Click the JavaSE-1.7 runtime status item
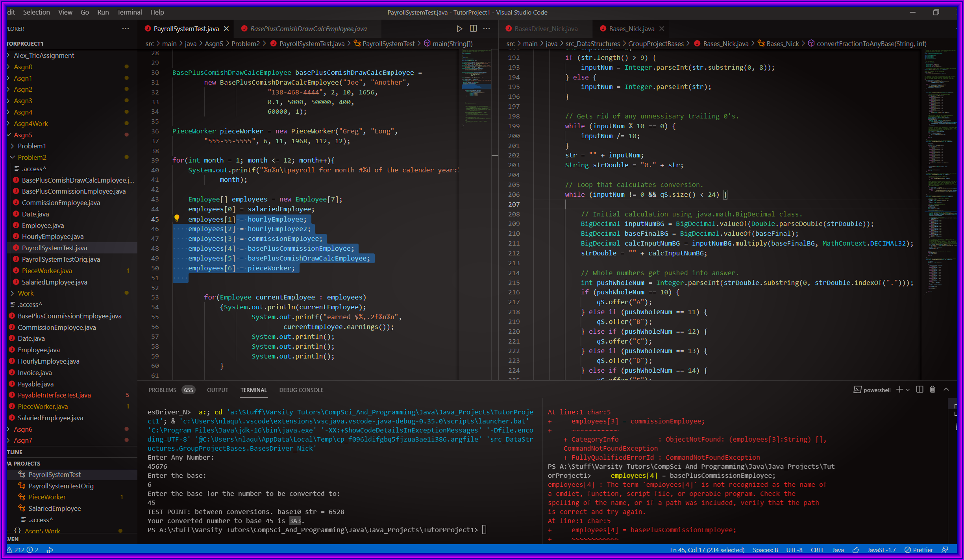 click(881, 550)
